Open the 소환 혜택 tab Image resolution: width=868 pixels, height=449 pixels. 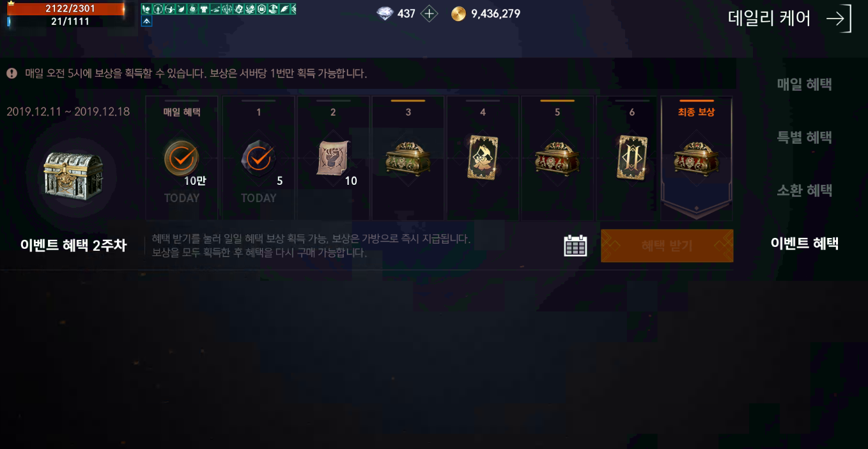pos(804,191)
